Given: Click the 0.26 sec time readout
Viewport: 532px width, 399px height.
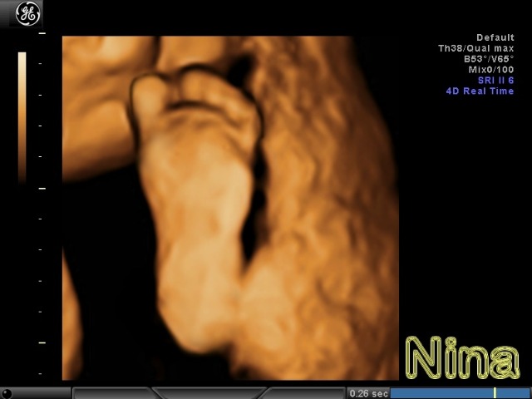Looking at the screenshot, I should [x=368, y=393].
